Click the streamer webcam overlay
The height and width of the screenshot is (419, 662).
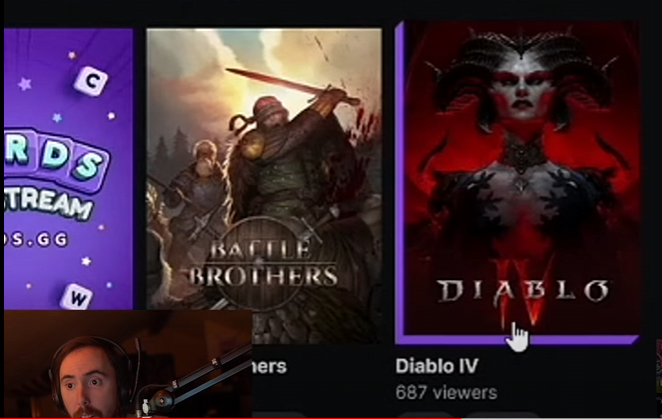click(x=128, y=363)
